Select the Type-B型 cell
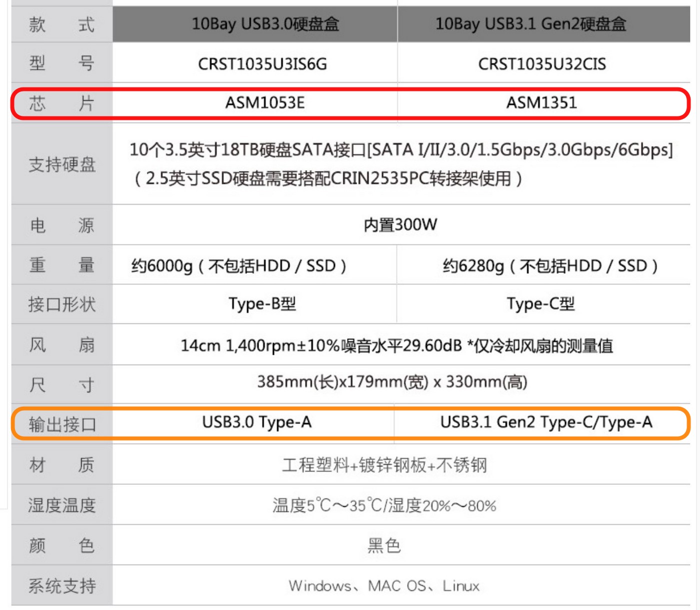 [x=262, y=304]
